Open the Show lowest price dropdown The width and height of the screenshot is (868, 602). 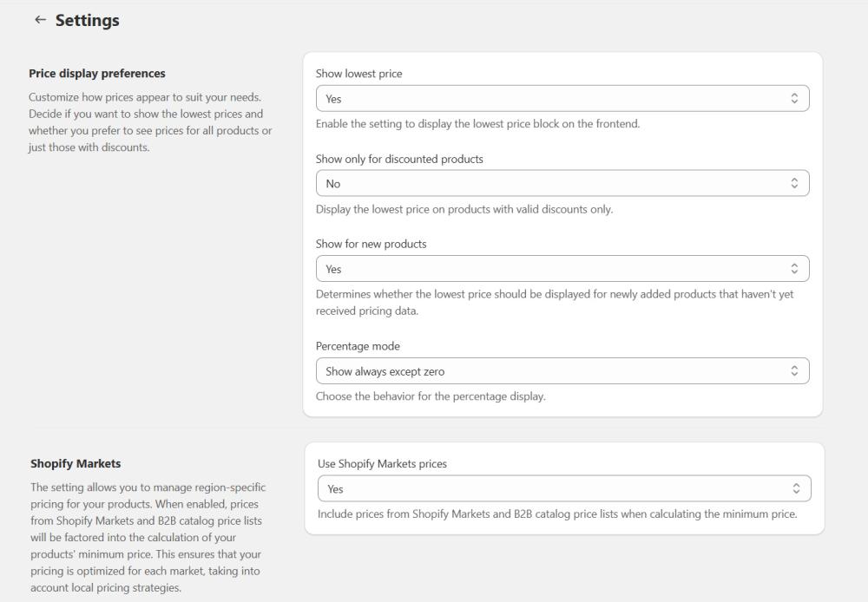(x=562, y=98)
